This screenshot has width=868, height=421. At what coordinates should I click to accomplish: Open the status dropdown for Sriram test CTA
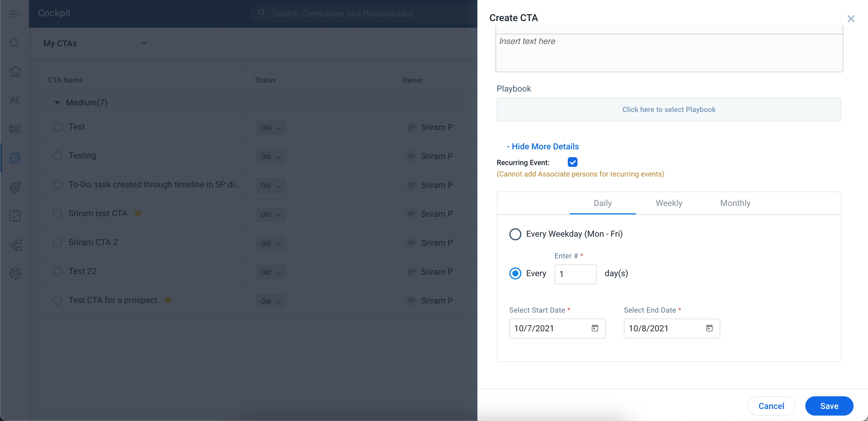pos(270,214)
